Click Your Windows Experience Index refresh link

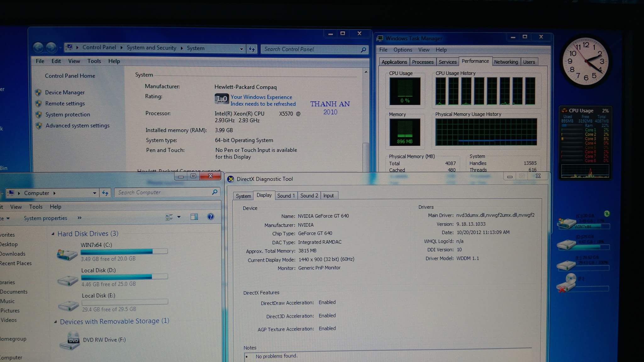pyautogui.click(x=263, y=100)
